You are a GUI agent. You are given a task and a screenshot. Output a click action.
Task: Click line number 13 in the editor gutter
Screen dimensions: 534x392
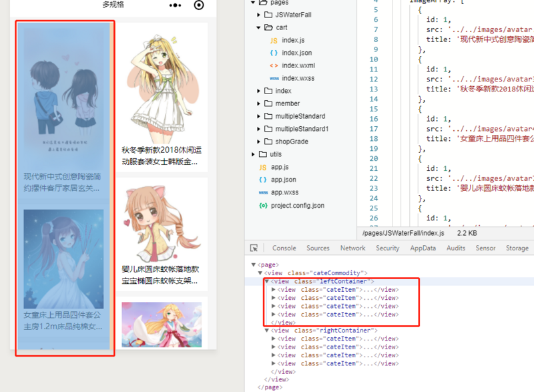click(x=374, y=89)
